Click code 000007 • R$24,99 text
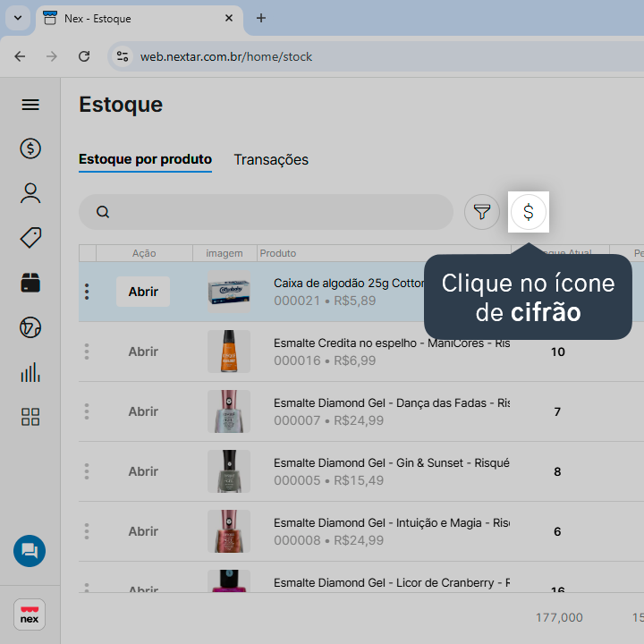Image resolution: width=644 pixels, height=644 pixels. pyautogui.click(x=328, y=420)
